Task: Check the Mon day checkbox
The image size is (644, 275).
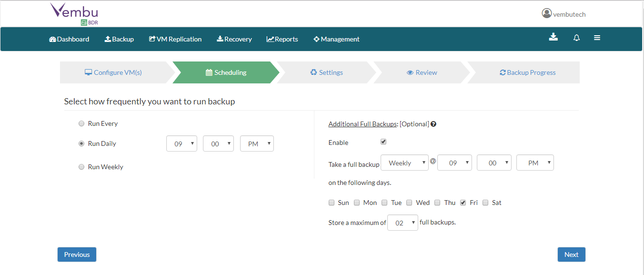Action: tap(357, 203)
